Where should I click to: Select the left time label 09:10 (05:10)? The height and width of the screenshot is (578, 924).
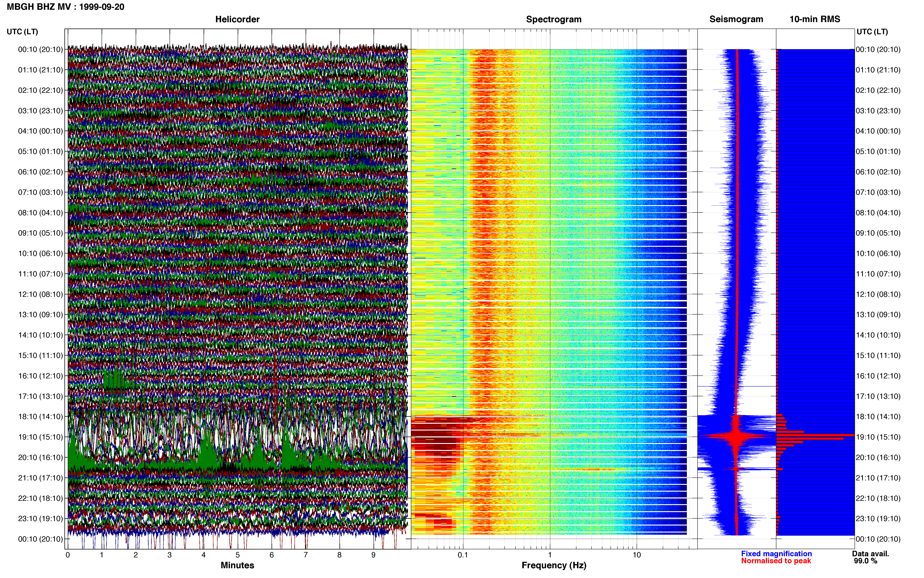pos(40,233)
